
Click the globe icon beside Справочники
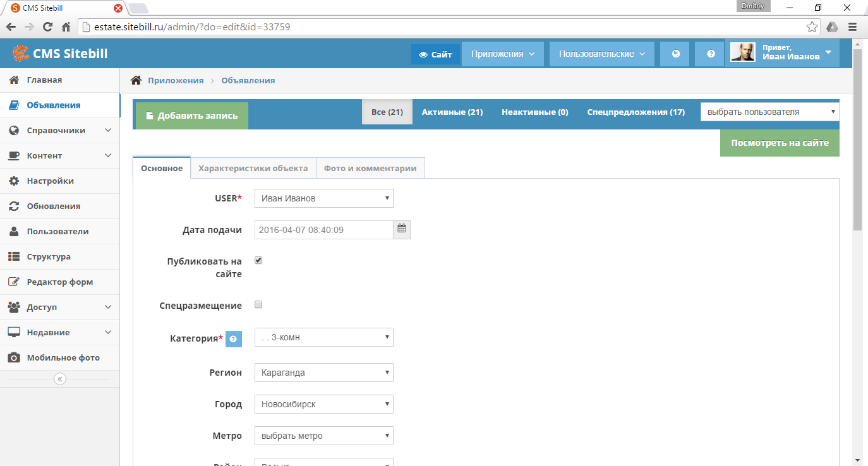pos(14,131)
